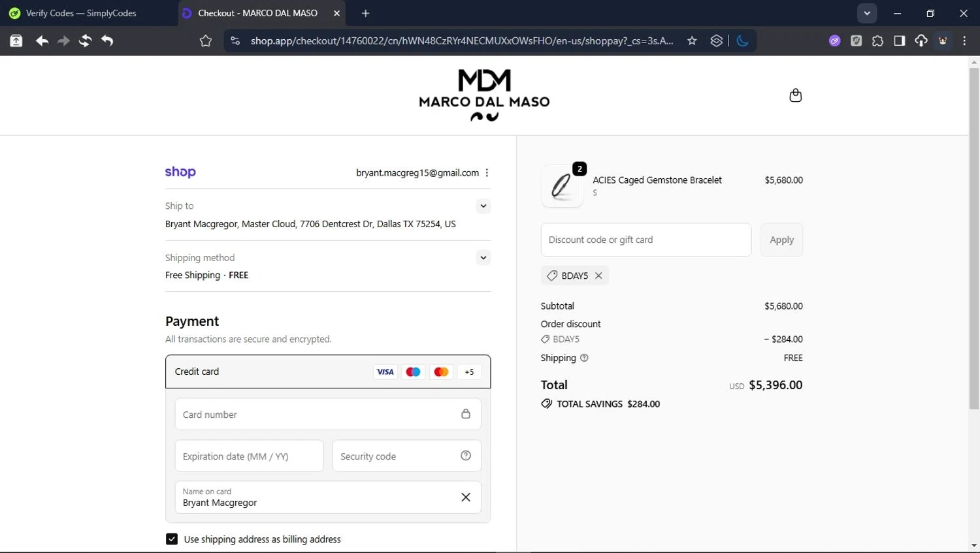The width and height of the screenshot is (980, 553).
Task: Uncheck Use shipping address as billing address
Action: 172,539
